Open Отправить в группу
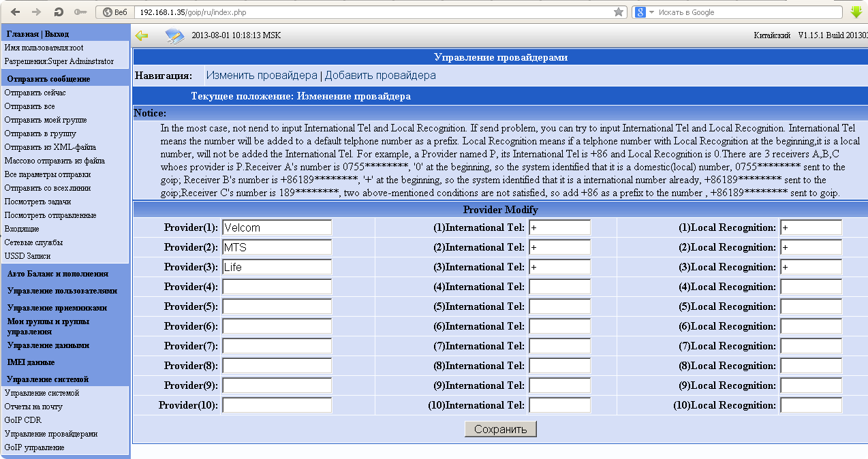Screen dimensions: 868x459 [x=40, y=133]
